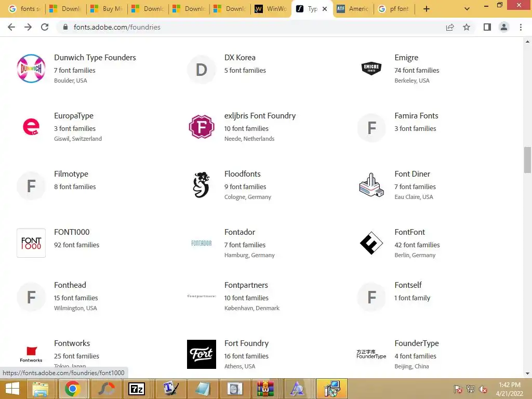This screenshot has height=399, width=532.
Task: Click the EuropaType red e logo
Action: point(31,127)
